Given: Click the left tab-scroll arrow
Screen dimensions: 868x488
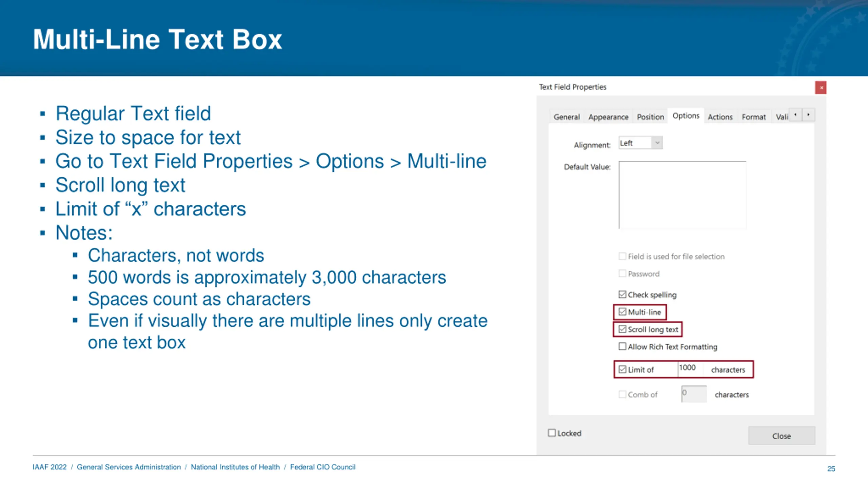Looking at the screenshot, I should pyautogui.click(x=795, y=115).
